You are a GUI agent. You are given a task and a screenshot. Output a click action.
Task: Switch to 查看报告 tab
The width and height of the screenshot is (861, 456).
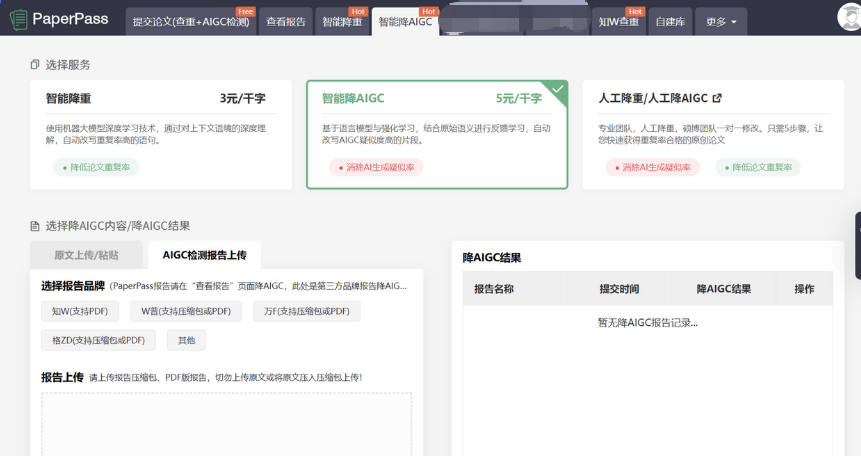click(x=286, y=21)
